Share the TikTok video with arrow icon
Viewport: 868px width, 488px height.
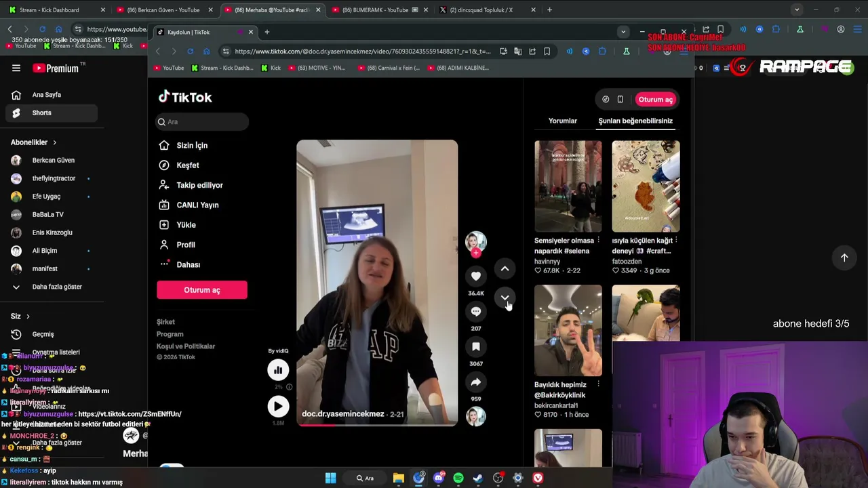[x=476, y=382]
